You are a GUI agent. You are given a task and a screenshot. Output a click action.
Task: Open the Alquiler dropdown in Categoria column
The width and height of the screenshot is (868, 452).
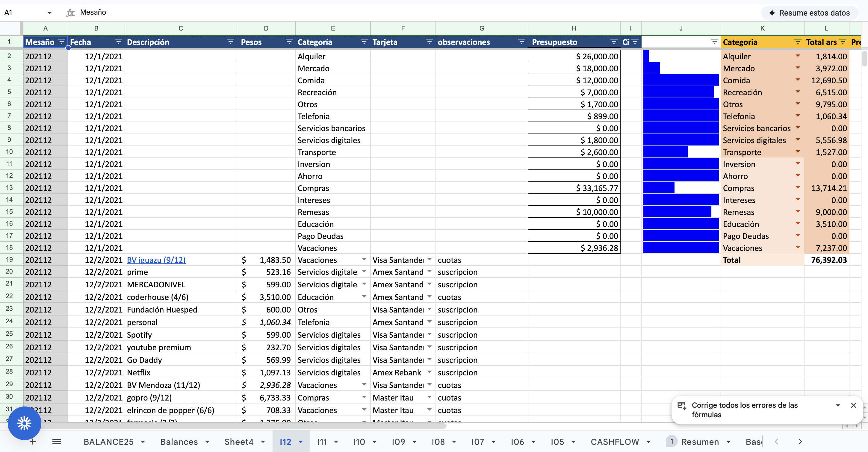798,56
